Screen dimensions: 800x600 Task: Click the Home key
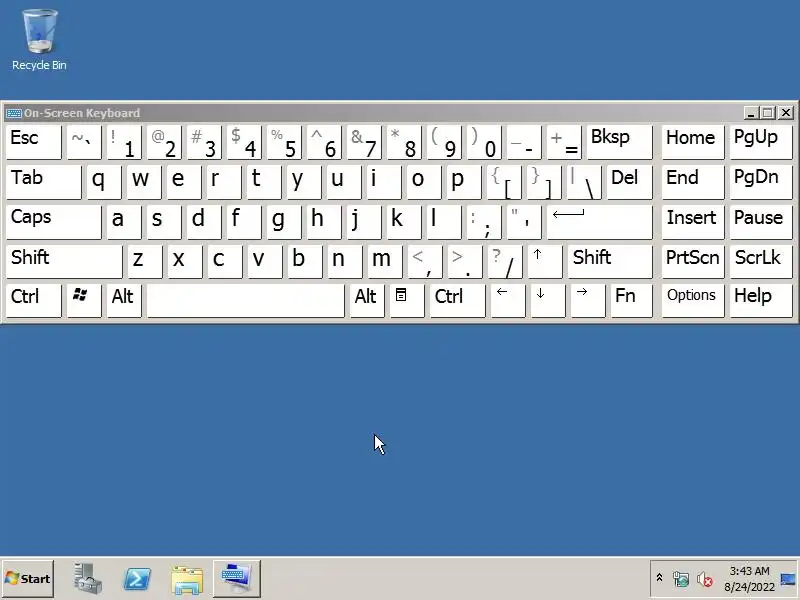tap(693, 142)
